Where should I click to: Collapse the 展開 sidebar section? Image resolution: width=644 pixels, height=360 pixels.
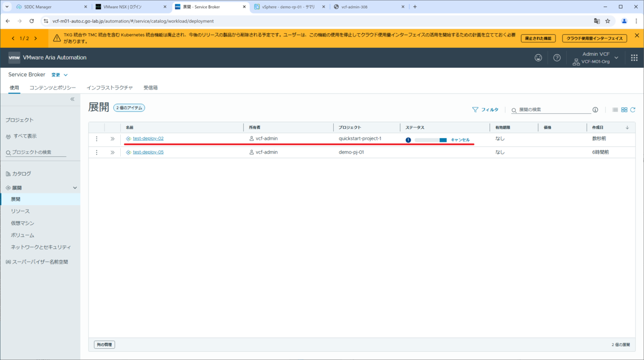click(75, 188)
